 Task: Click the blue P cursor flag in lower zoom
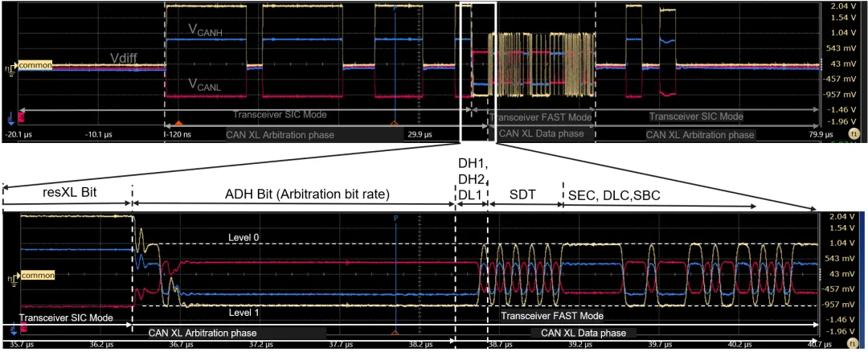pyautogui.click(x=395, y=218)
